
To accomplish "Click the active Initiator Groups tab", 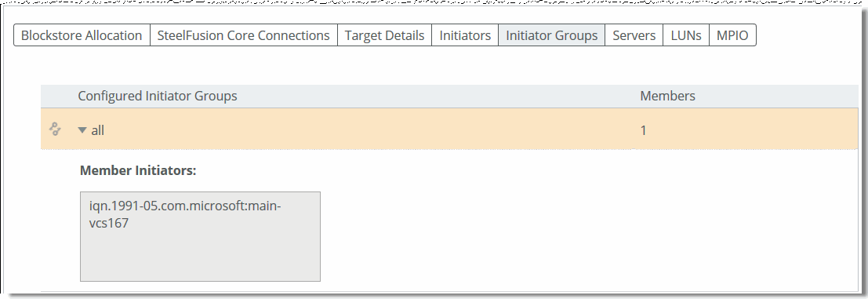I will (552, 35).
